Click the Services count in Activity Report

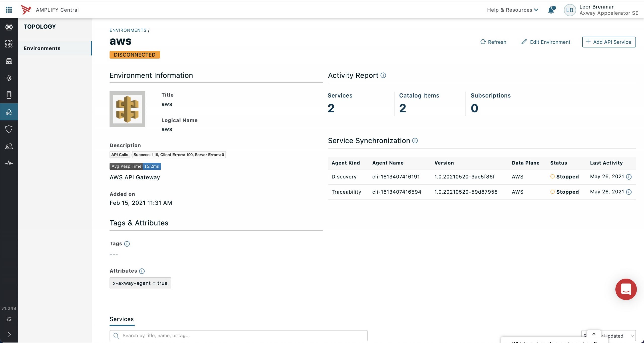[331, 108]
